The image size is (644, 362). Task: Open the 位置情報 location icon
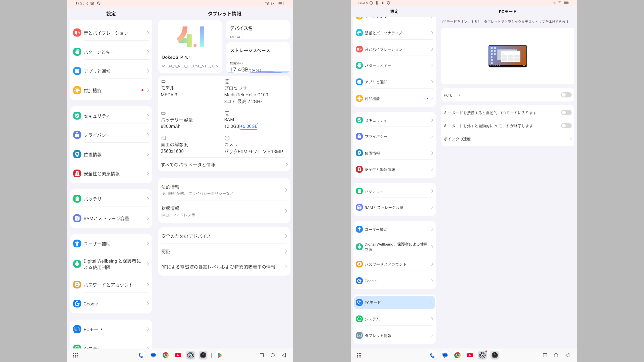coord(77,154)
